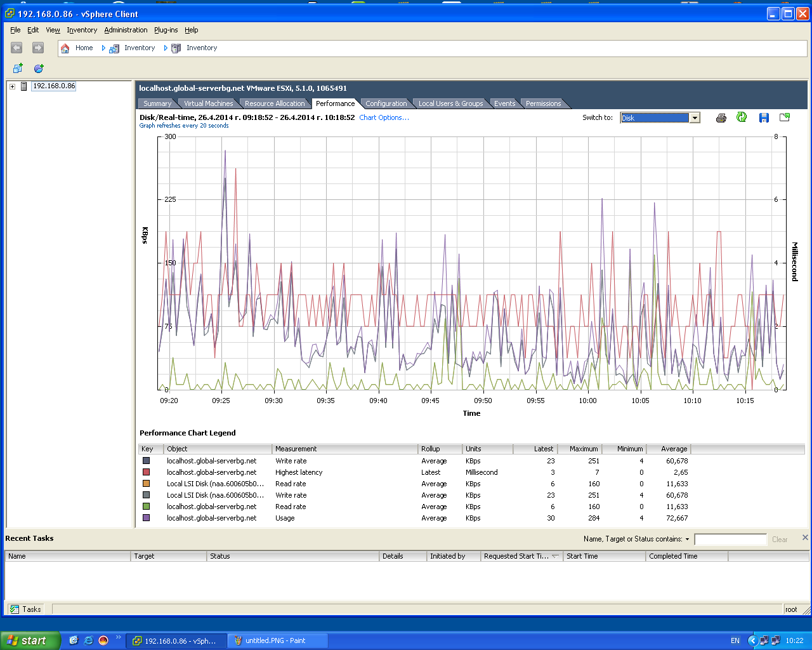The width and height of the screenshot is (812, 650).
Task: Sort recent tasks by Initiated by column
Action: coord(454,556)
